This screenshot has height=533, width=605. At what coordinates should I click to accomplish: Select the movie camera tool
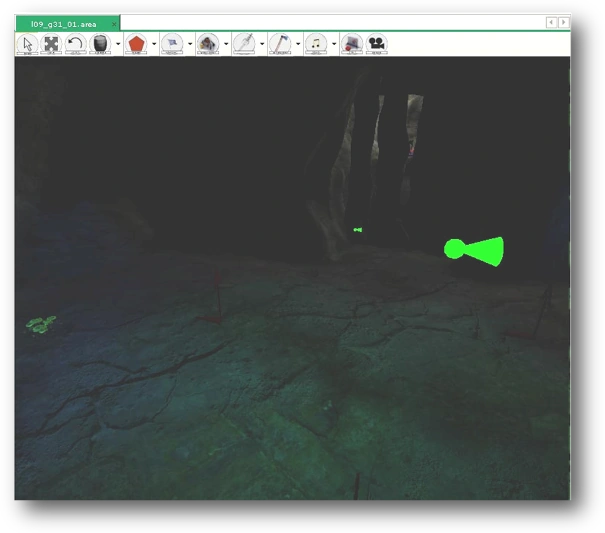point(376,44)
